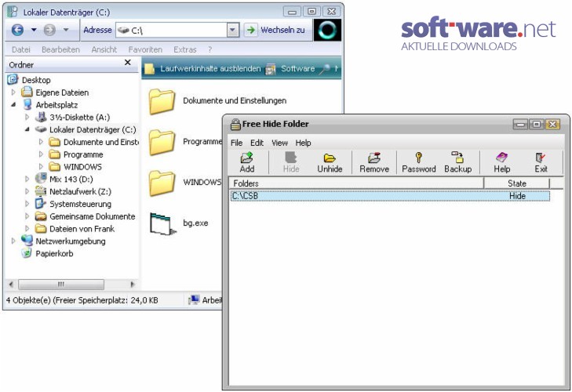Viewport: 572px width, 392px height.
Task: Click Laufwerkinhalte ausblenden task link
Action: coord(210,68)
